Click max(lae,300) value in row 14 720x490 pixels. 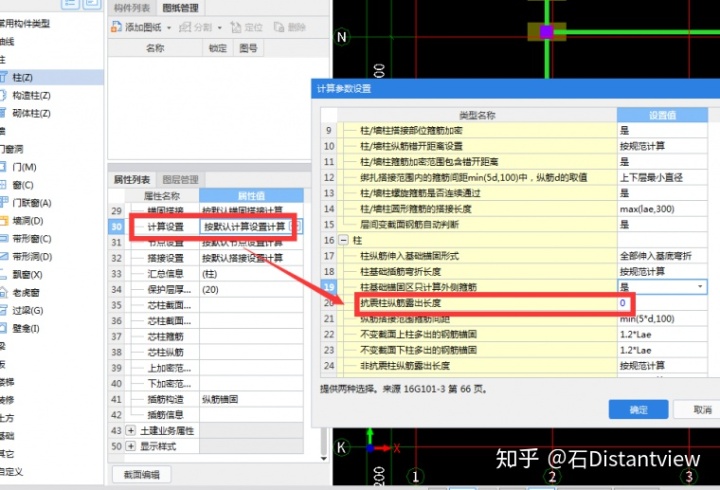[662, 209]
